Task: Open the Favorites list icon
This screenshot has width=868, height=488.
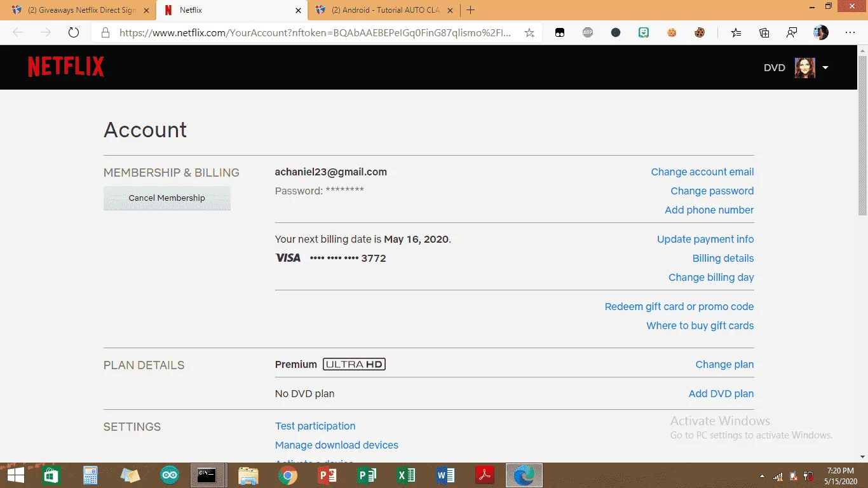Action: [x=736, y=32]
